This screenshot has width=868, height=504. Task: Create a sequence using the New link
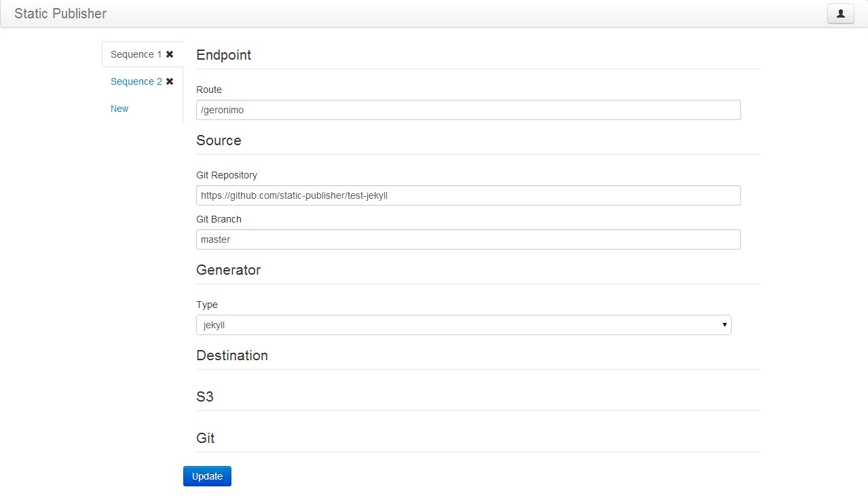point(119,109)
